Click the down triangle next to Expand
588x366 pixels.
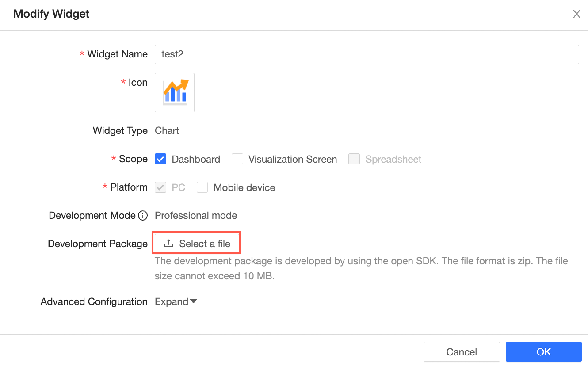point(193,301)
